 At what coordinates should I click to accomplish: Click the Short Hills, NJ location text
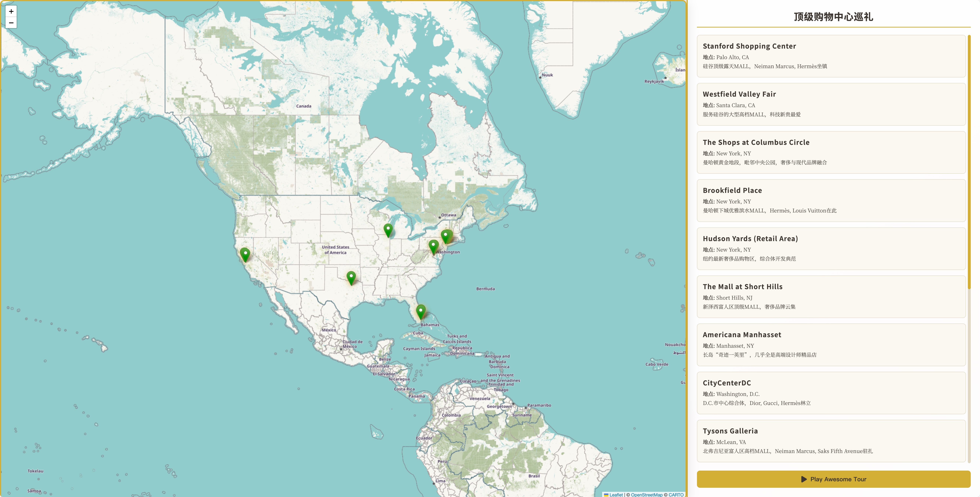(734, 298)
